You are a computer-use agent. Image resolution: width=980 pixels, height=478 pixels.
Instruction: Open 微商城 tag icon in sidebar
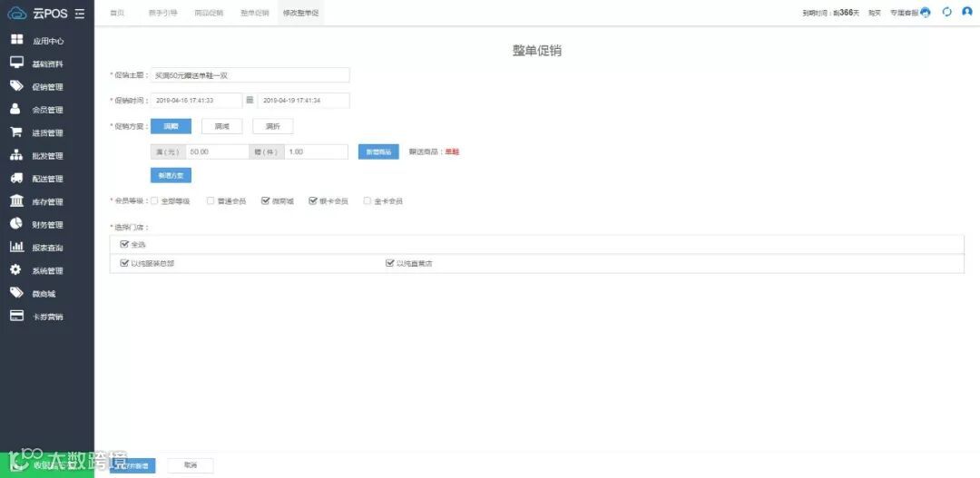tap(17, 293)
